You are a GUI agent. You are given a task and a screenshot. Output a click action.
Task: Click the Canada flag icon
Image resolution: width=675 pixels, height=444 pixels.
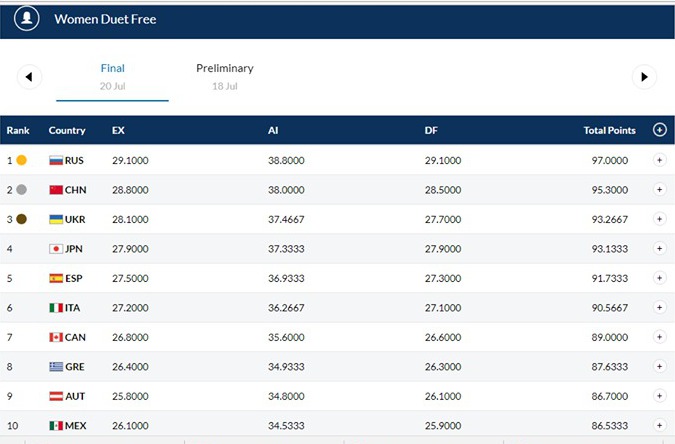(x=56, y=337)
